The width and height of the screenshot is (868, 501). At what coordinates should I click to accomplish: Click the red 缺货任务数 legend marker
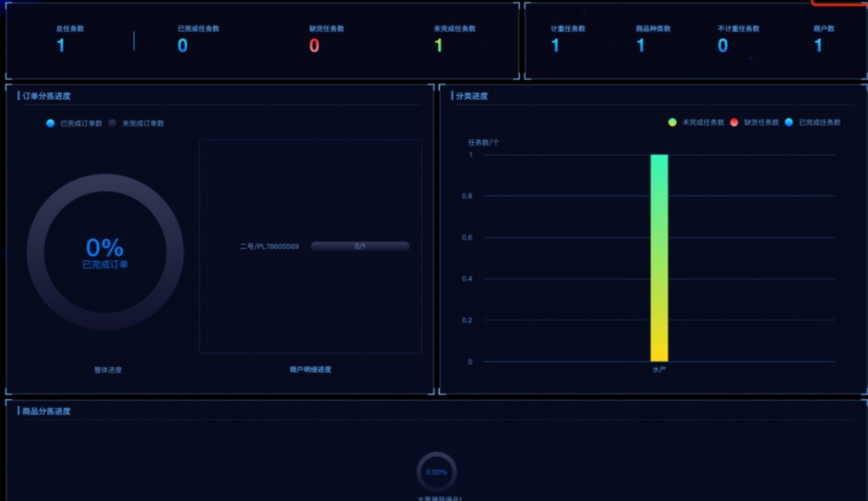coord(734,122)
